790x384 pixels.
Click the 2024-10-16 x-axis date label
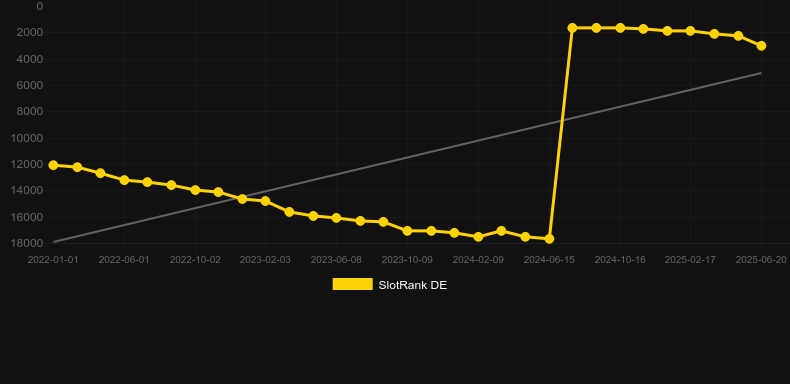[620, 260]
